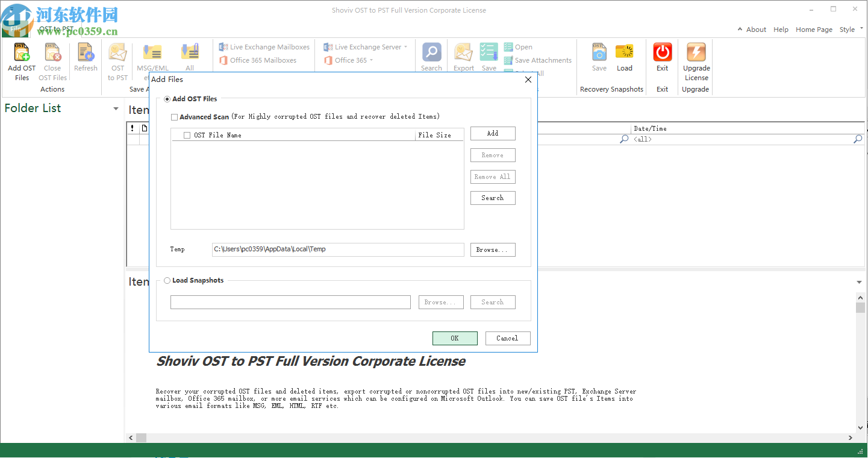The width and height of the screenshot is (868, 458).
Task: Open Live Exchange Mailboxes
Action: click(264, 47)
